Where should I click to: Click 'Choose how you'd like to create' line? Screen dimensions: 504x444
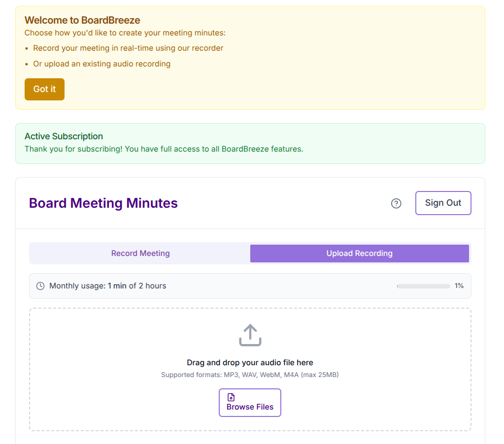pyautogui.click(x=125, y=33)
